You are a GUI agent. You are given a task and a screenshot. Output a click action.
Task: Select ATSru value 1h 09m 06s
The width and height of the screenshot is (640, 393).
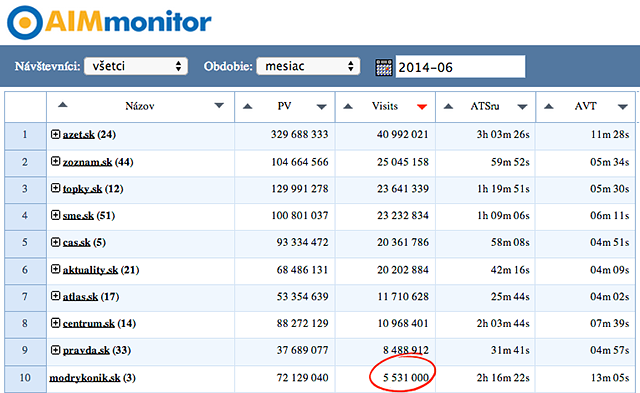(x=503, y=216)
